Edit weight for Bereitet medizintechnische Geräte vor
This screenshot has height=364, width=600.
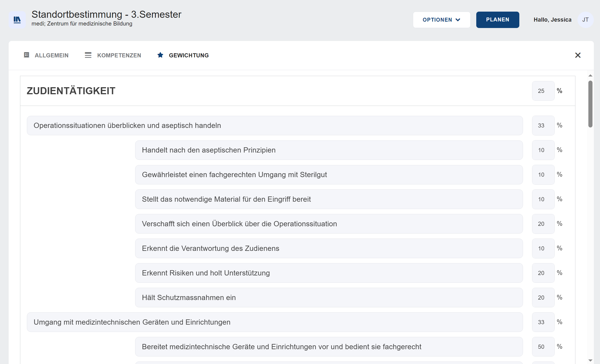pos(543,347)
